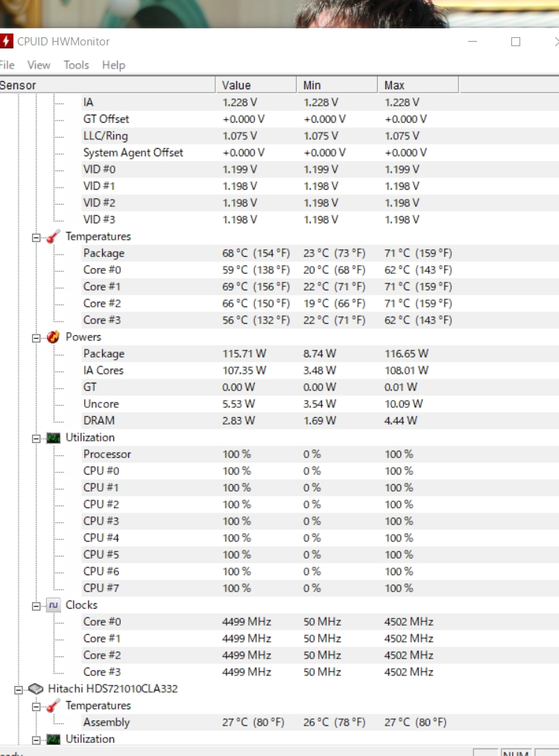Open the View menu
559x756 pixels.
[x=39, y=65]
